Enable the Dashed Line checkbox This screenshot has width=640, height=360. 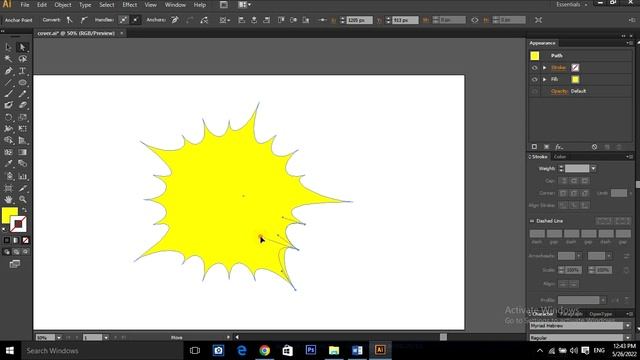point(531,221)
